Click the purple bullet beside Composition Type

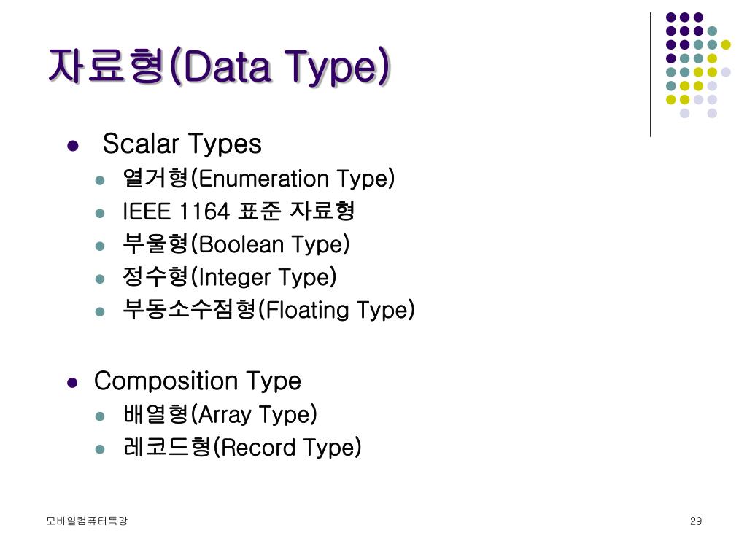click(x=72, y=383)
